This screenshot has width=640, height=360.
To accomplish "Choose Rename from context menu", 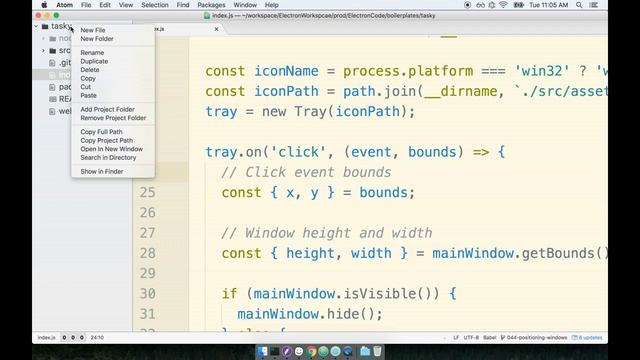I will tap(92, 53).
